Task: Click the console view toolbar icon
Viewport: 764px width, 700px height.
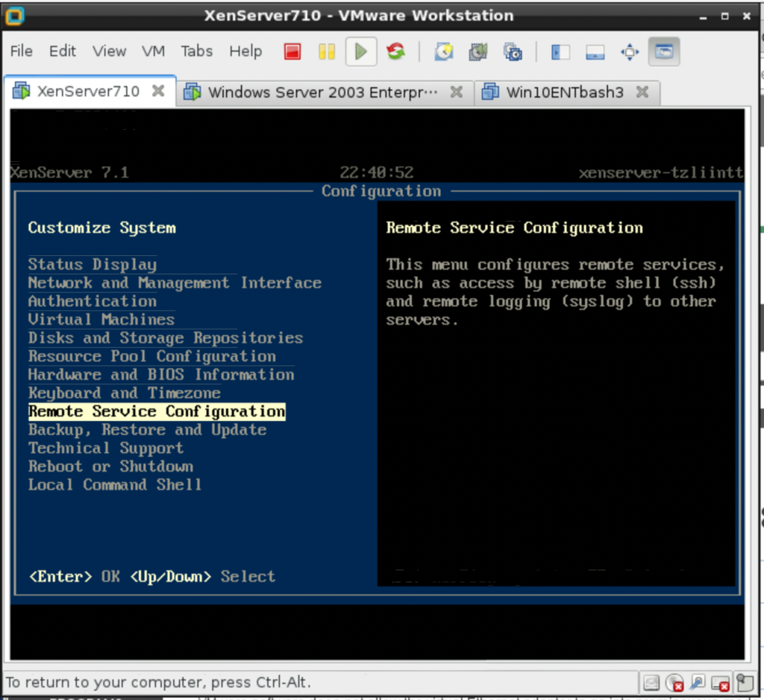Action: click(x=663, y=51)
